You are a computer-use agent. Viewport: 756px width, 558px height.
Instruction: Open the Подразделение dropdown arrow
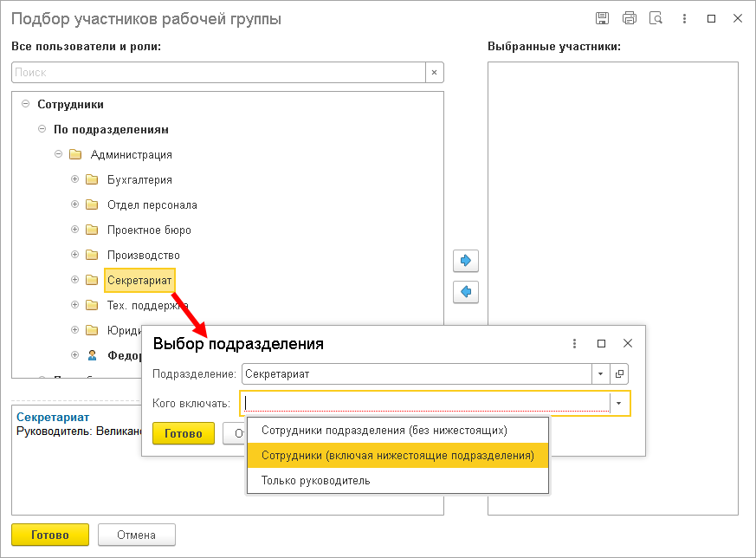click(601, 374)
